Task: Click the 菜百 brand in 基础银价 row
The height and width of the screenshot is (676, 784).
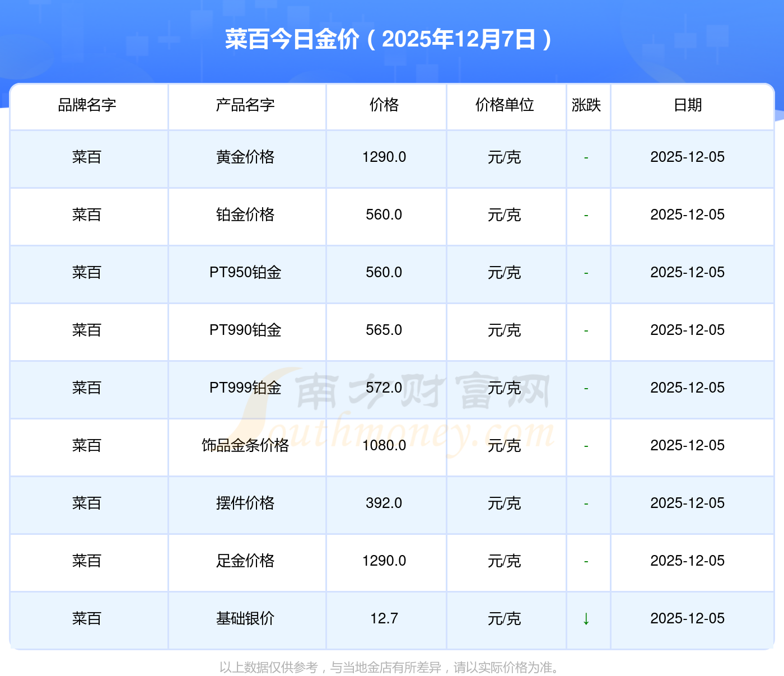Action: tap(87, 618)
